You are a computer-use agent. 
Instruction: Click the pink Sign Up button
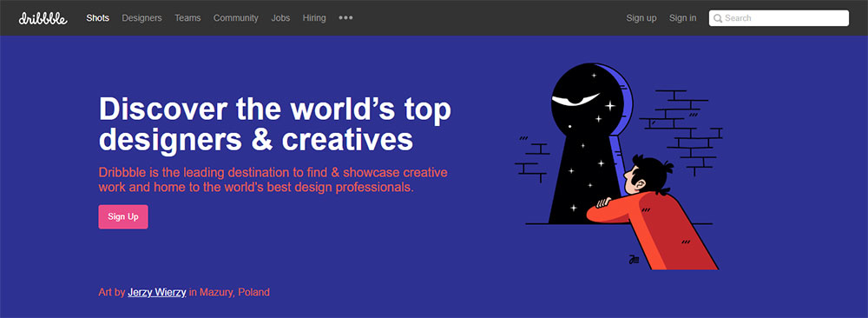click(x=123, y=216)
